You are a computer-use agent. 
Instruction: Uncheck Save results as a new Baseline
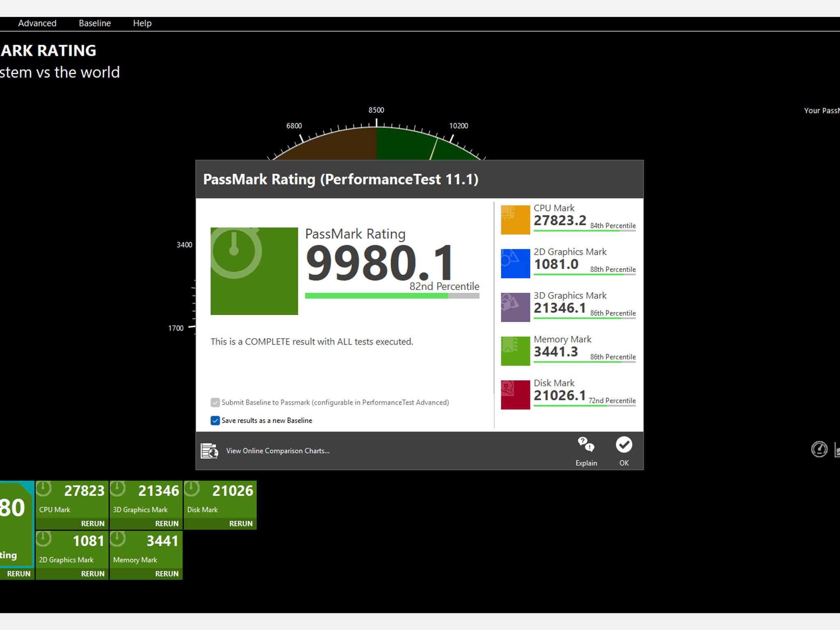215,420
